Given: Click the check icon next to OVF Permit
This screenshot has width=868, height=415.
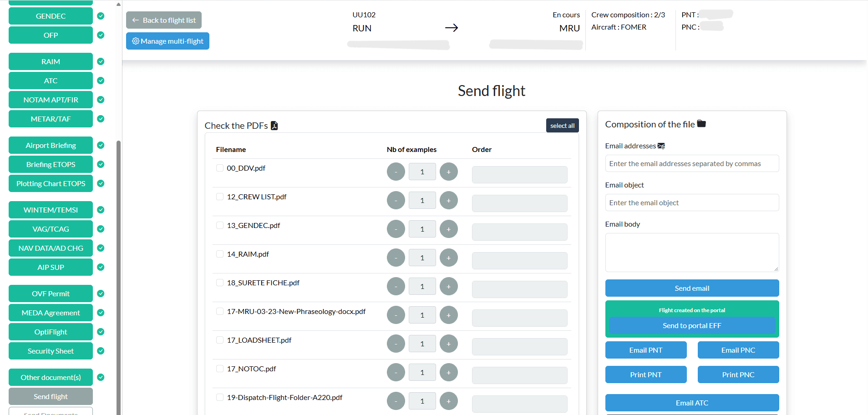Looking at the screenshot, I should 101,294.
